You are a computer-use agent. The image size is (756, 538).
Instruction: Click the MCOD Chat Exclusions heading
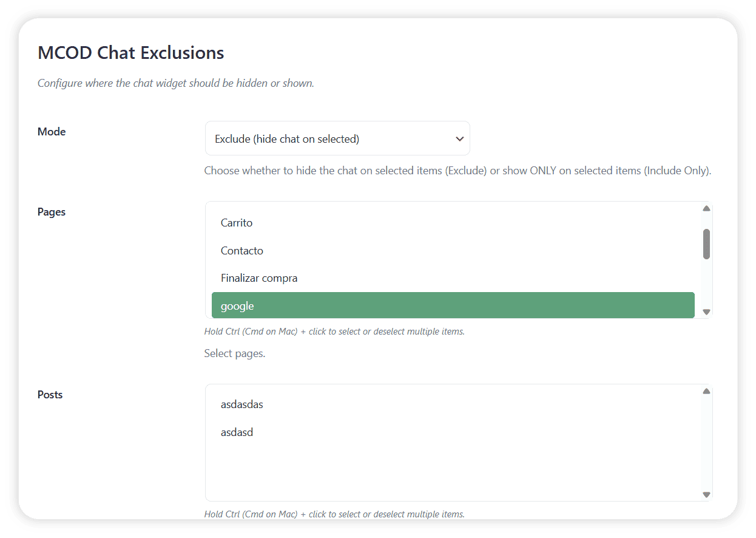131,53
